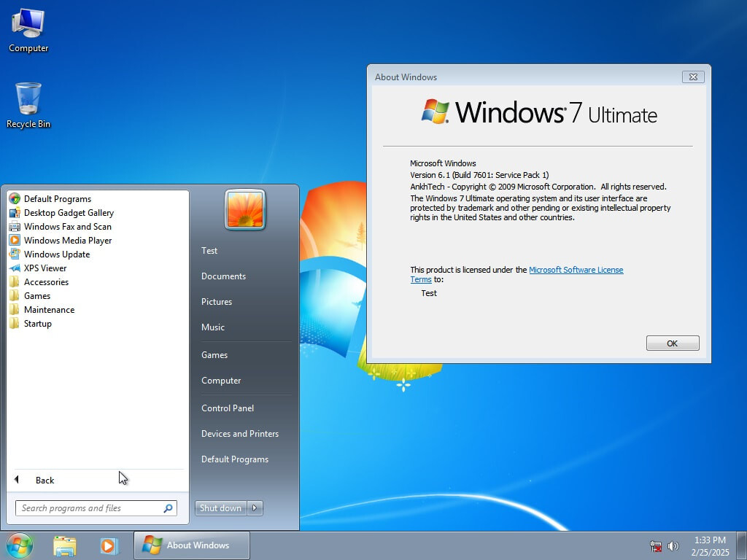The image size is (747, 560).
Task: Open Pictures from the Start menu
Action: 217,302
